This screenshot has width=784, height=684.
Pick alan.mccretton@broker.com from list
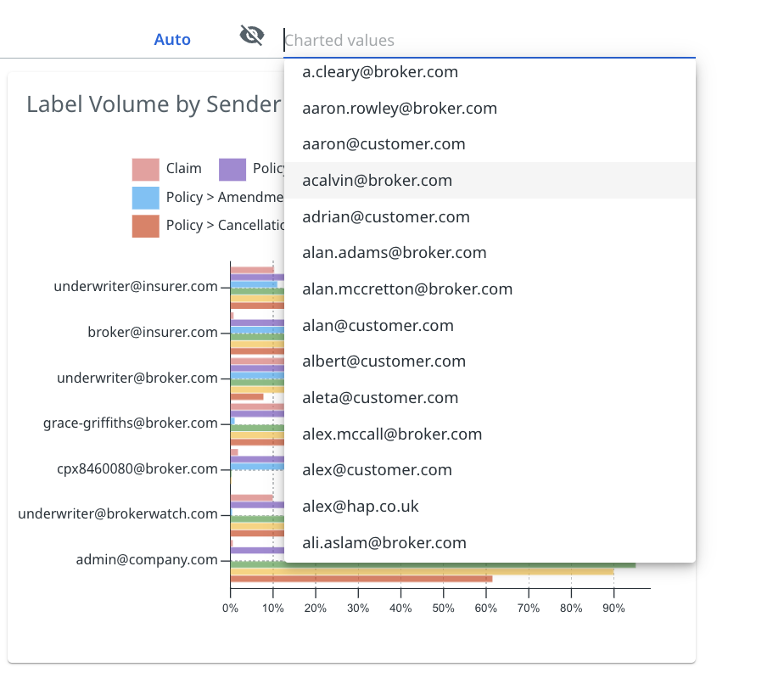coord(407,289)
